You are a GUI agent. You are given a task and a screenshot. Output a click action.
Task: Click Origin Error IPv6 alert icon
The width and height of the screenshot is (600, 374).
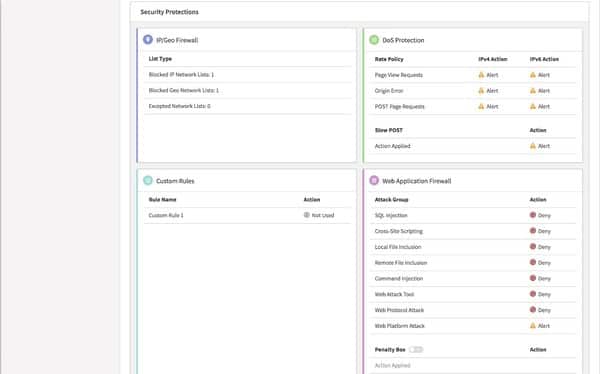(x=533, y=90)
